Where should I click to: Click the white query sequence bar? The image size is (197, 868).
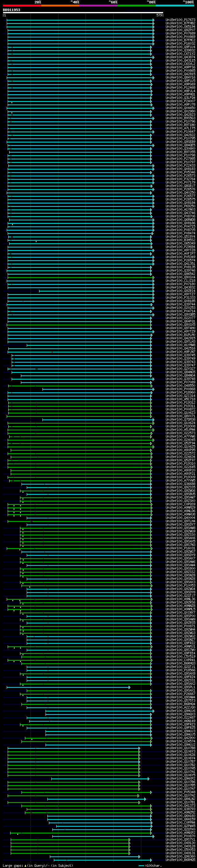(x=83, y=13)
